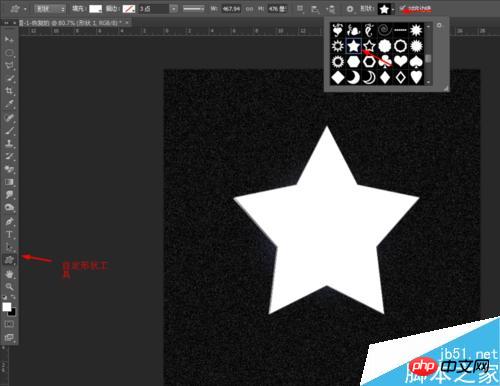Choose the diamond frame shape
Screen dimensions: 500x386
pyautogui.click(x=401, y=77)
